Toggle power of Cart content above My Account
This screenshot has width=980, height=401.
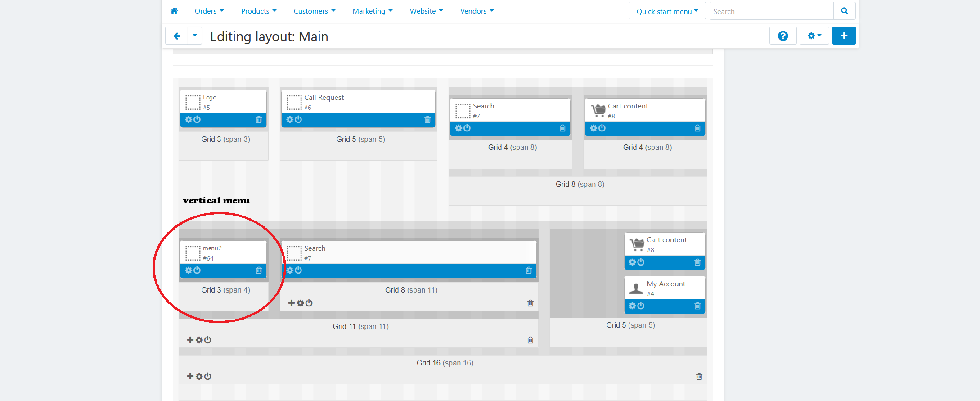641,262
